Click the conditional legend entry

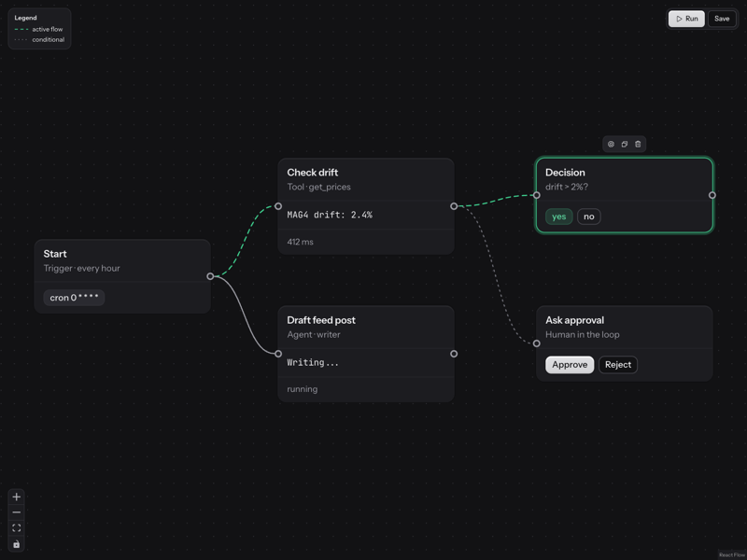39,39
